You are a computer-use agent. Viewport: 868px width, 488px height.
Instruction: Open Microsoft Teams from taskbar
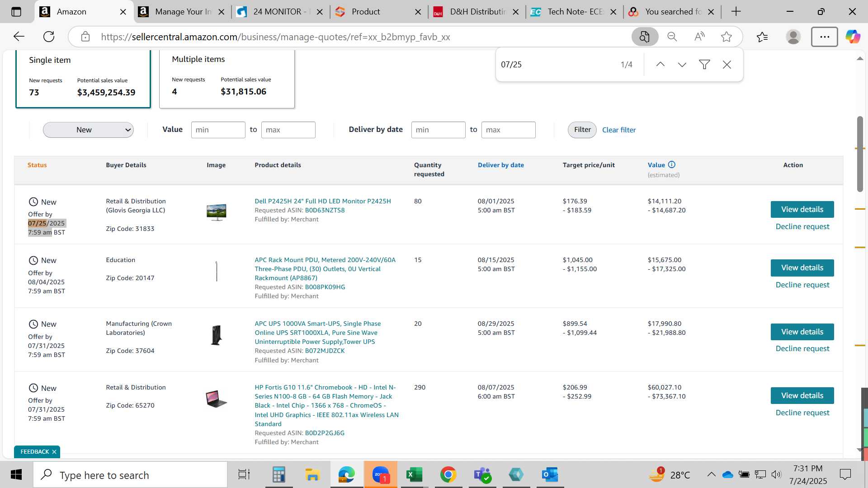482,474
